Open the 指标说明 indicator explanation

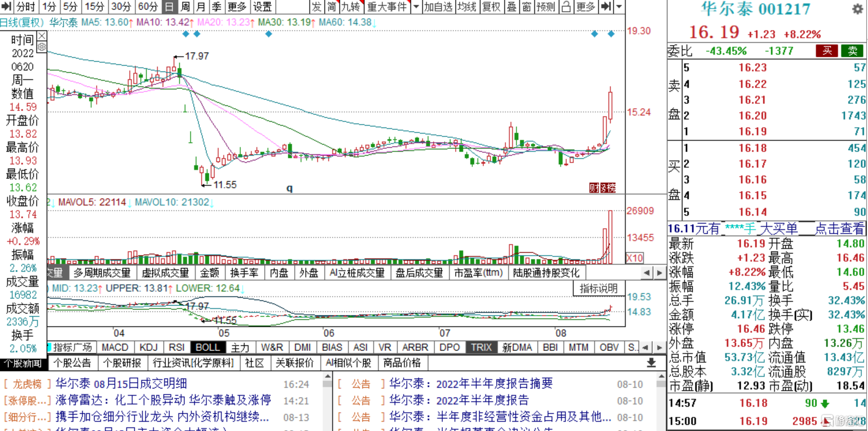[599, 288]
